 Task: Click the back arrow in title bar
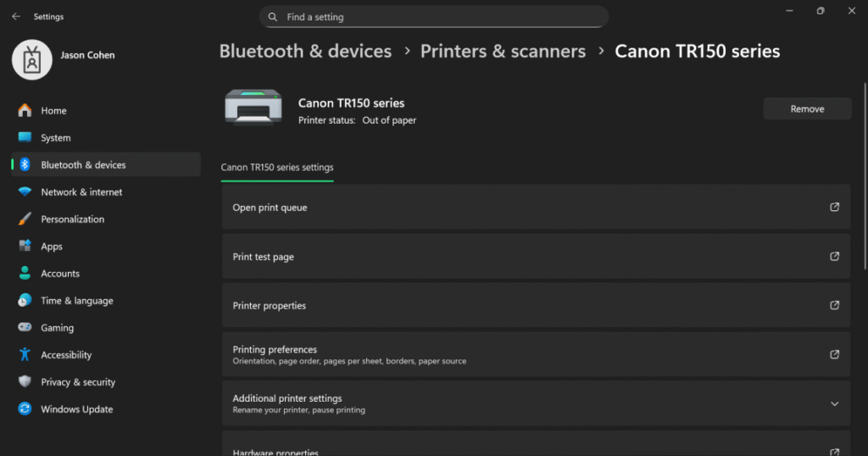[x=16, y=16]
